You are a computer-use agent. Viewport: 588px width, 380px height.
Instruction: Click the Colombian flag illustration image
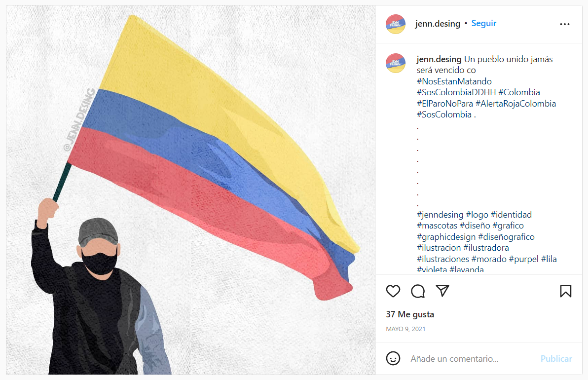(191, 190)
